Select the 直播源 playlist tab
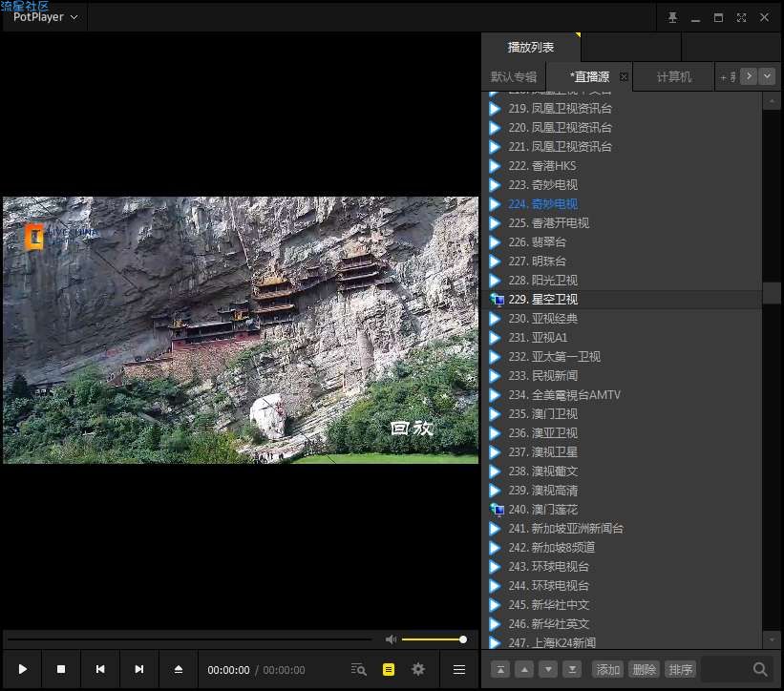 pyautogui.click(x=589, y=77)
